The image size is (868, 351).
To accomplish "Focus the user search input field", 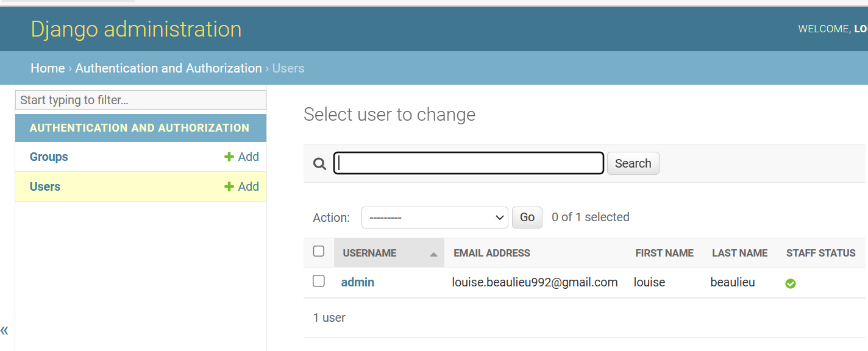I will pyautogui.click(x=469, y=163).
